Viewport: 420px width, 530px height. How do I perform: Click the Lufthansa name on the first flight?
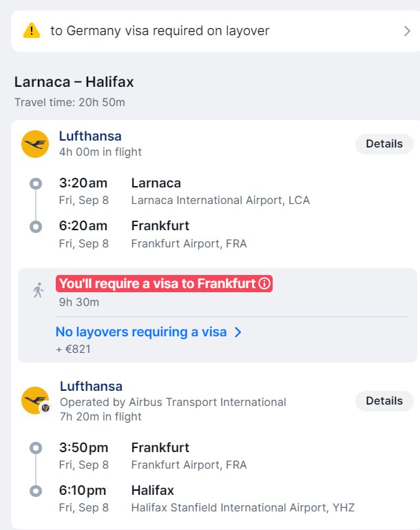pos(90,136)
